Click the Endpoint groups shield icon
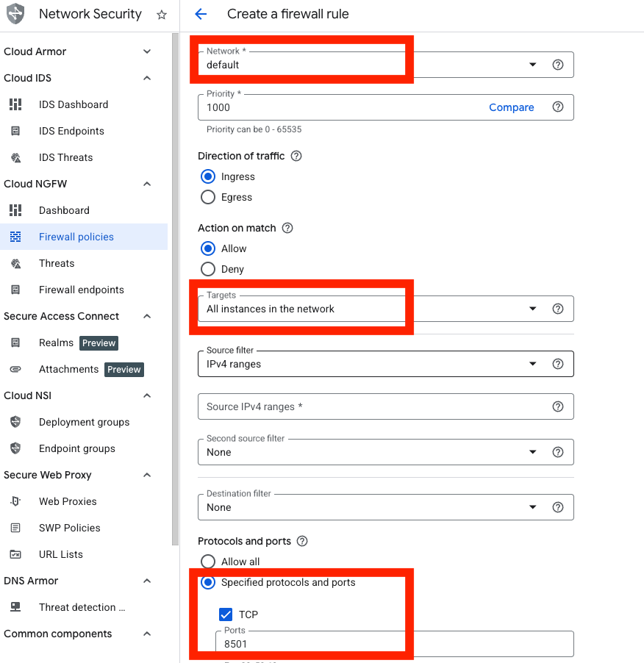 tap(15, 448)
